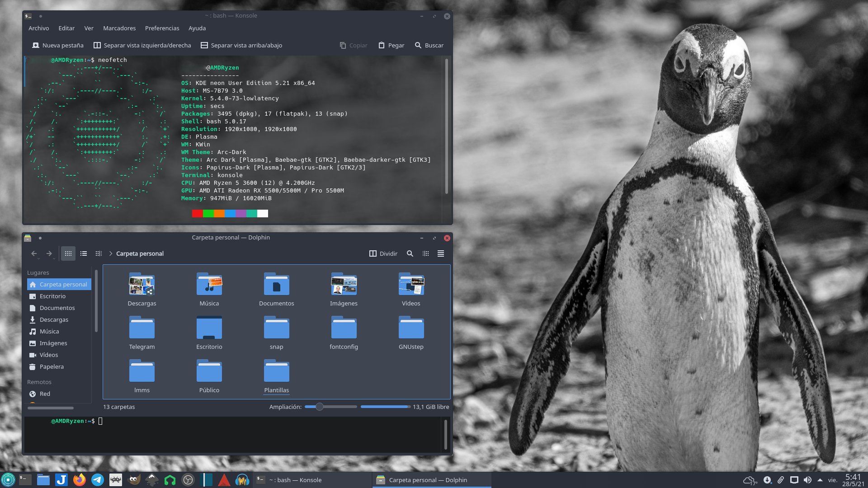Image resolution: width=868 pixels, height=488 pixels.
Task: Click Separar vista arriba/abajo icon
Action: [204, 45]
